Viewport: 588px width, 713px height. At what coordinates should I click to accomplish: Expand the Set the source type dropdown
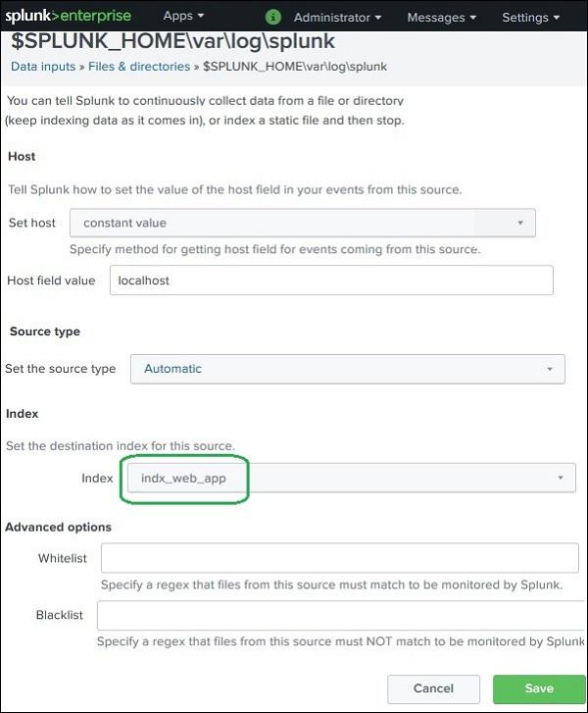pos(348,369)
